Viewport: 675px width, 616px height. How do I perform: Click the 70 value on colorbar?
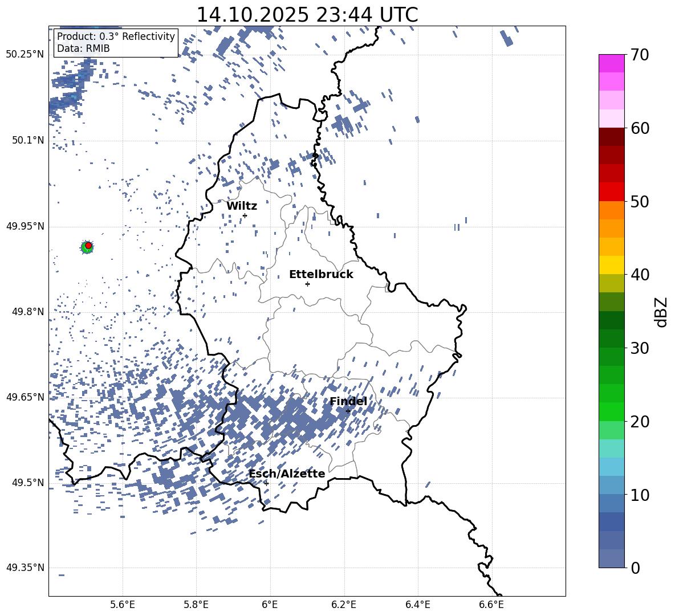(640, 55)
